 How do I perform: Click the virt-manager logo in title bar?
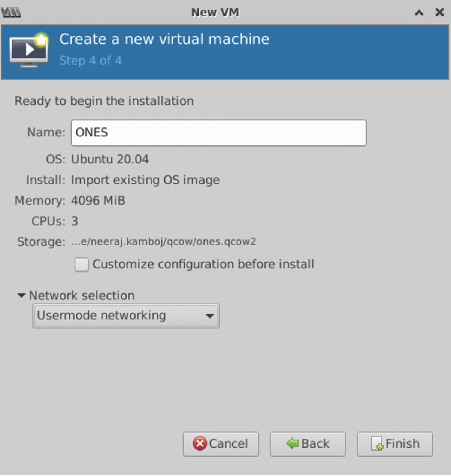11,13
